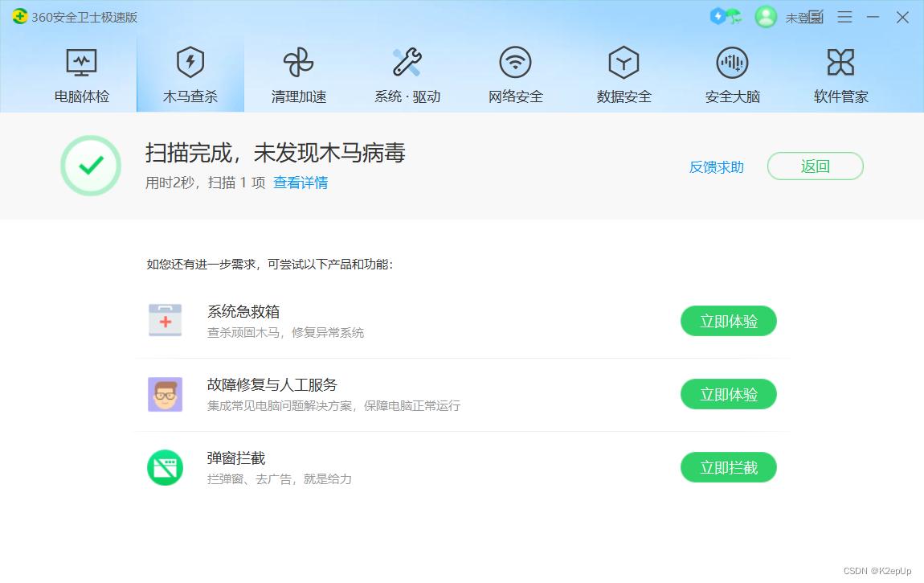This screenshot has width=924, height=583.
Task: Select the 网络安全 tab
Action: pyautogui.click(x=516, y=76)
